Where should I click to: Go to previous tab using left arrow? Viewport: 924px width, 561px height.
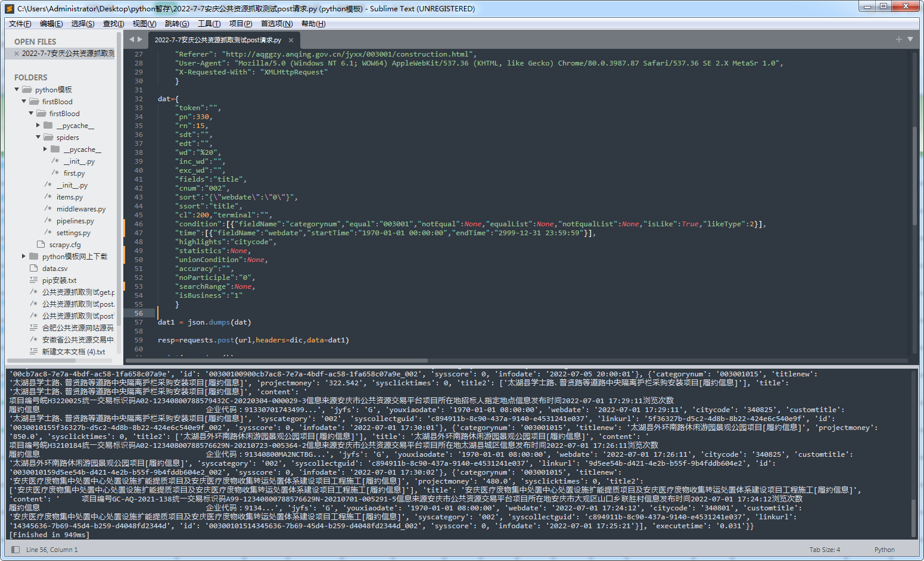[x=132, y=39]
